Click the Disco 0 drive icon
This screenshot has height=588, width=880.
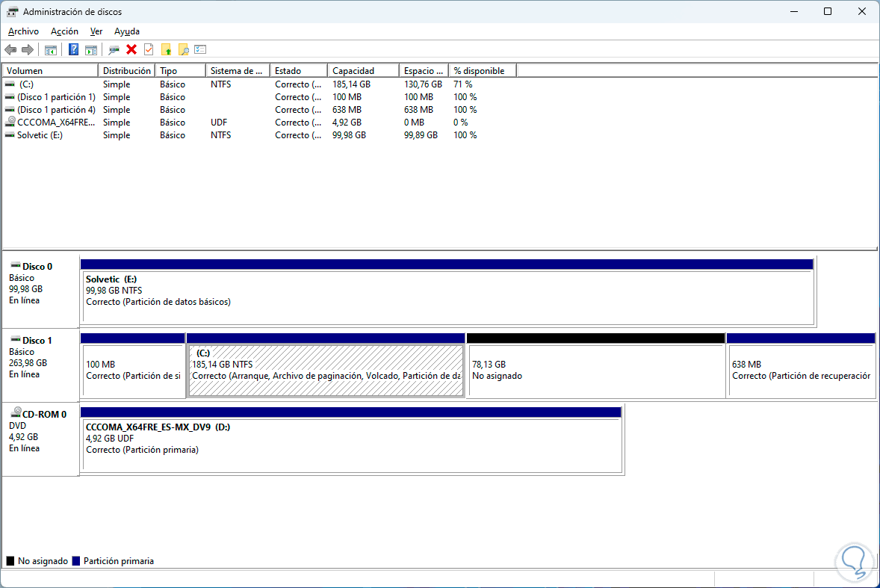(15, 265)
